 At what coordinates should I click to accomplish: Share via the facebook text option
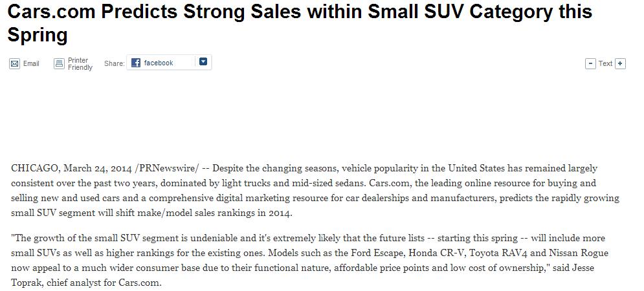click(x=159, y=63)
